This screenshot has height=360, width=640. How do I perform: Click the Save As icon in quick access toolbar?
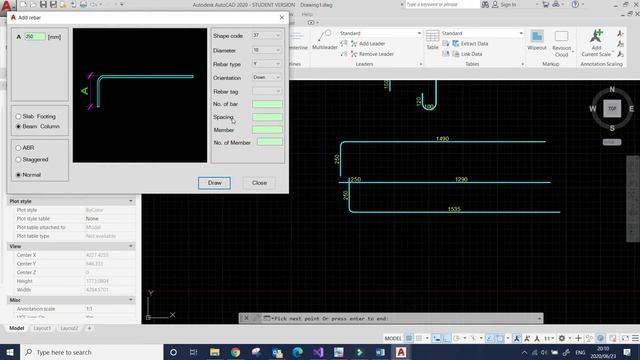click(53, 4)
